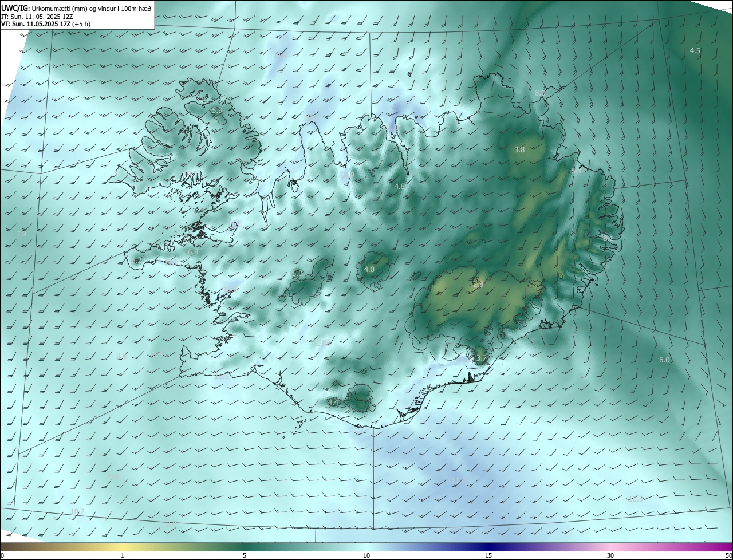Click the 8.0 value label

pos(539,93)
